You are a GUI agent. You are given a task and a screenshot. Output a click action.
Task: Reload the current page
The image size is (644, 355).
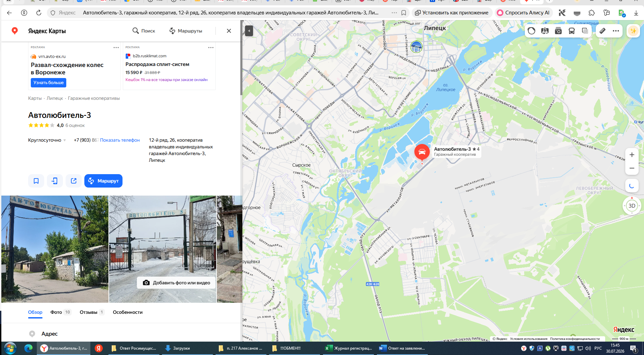click(39, 13)
